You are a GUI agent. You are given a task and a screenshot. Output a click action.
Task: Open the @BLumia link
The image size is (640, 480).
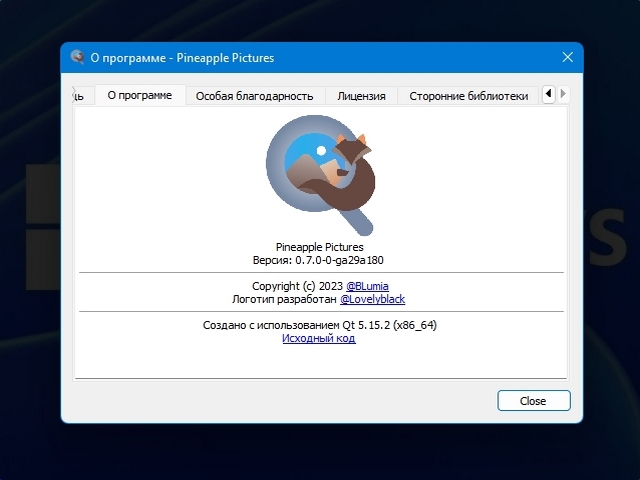tap(367, 286)
